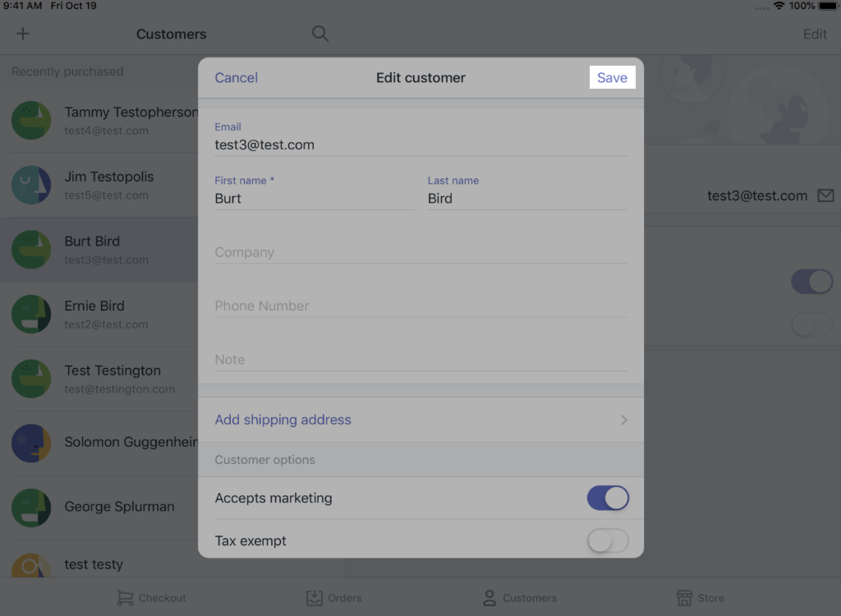
Task: Click the Company input field
Action: click(420, 252)
